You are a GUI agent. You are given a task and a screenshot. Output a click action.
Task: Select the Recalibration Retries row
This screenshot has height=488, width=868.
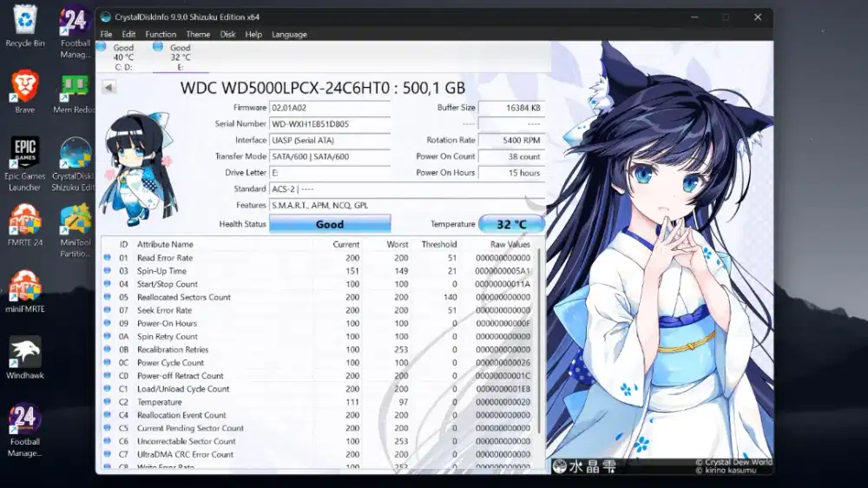pos(319,350)
